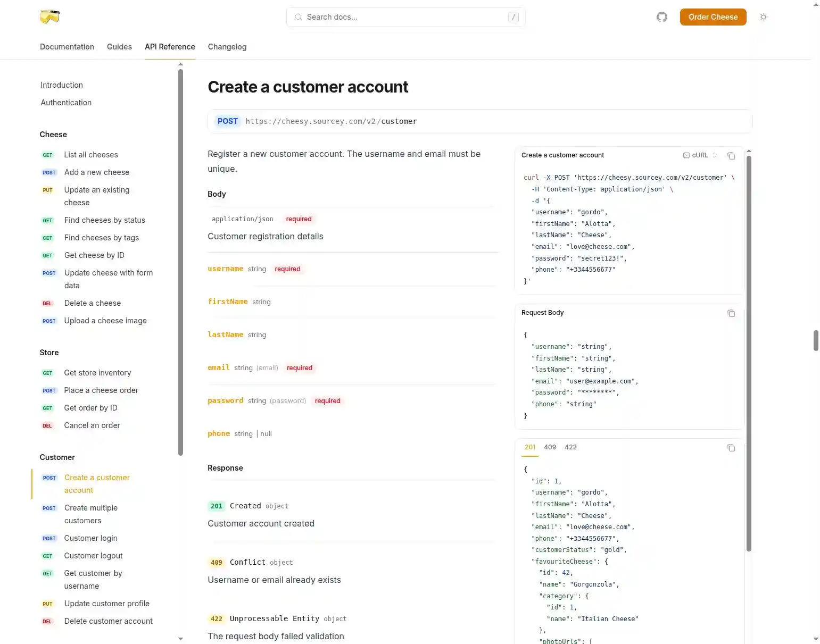
Task: Click the POST endpoint URL bar
Action: pos(480,121)
